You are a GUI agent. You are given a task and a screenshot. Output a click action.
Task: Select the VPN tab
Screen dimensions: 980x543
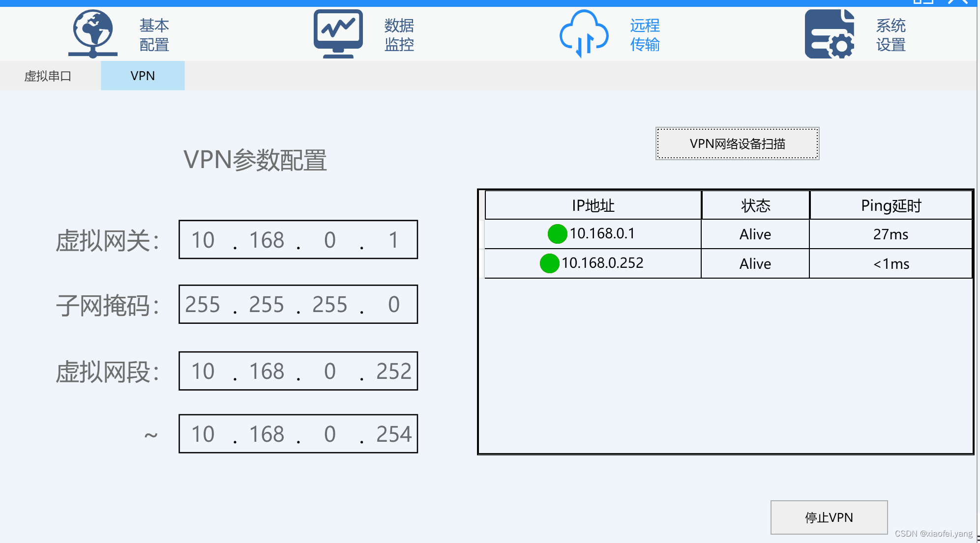pos(142,76)
